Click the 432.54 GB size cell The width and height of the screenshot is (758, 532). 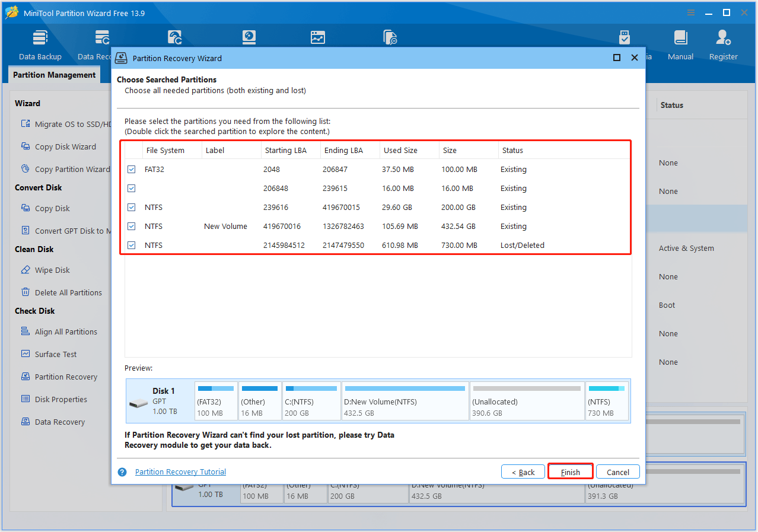[458, 227]
